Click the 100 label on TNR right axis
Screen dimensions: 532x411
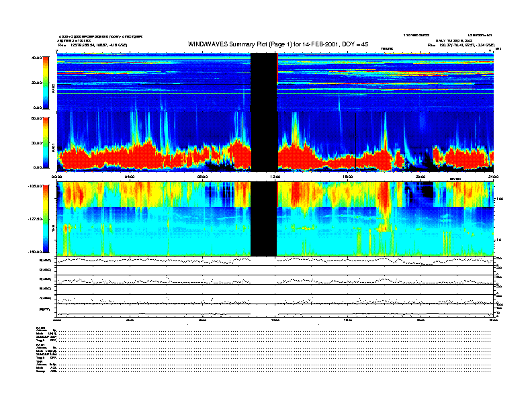click(500, 199)
